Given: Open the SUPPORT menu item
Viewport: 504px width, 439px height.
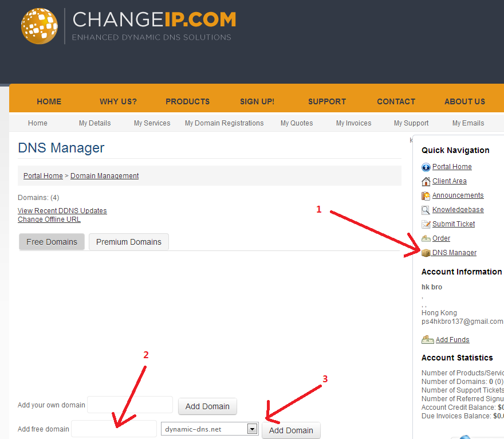Looking at the screenshot, I should tap(327, 101).
